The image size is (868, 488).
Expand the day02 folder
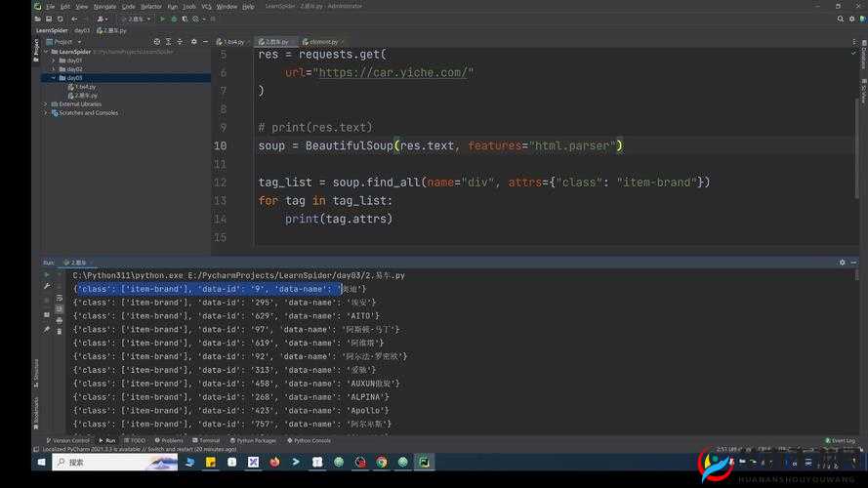pos(54,69)
